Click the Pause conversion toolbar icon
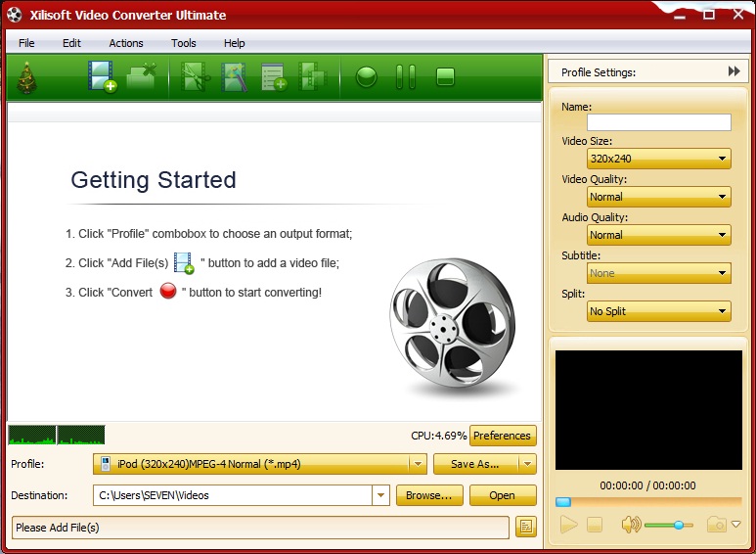Viewport: 756px width, 554px height. (406, 77)
